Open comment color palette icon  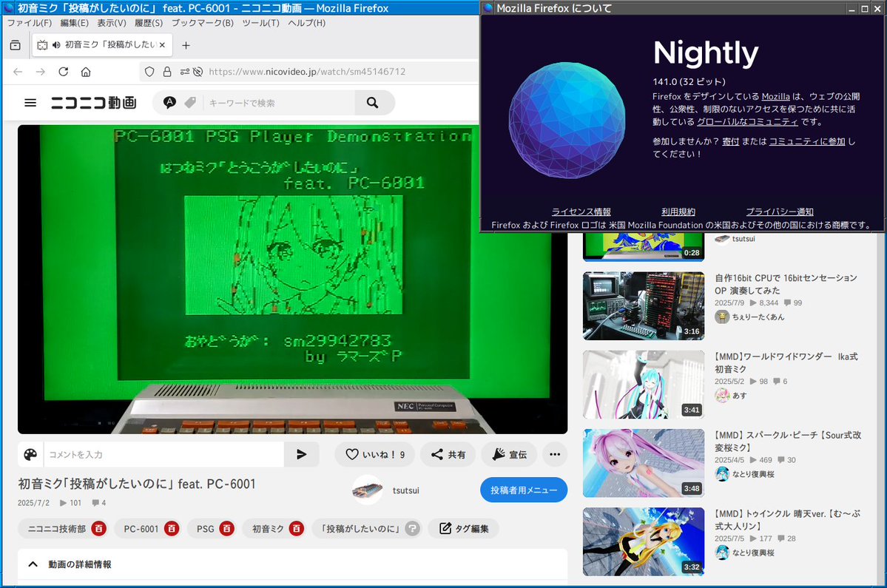[30, 455]
